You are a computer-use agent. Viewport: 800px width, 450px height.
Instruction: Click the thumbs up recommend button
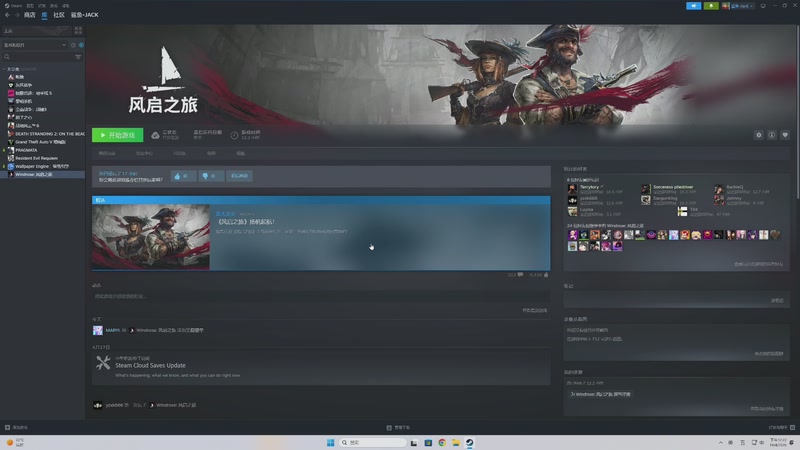point(183,176)
